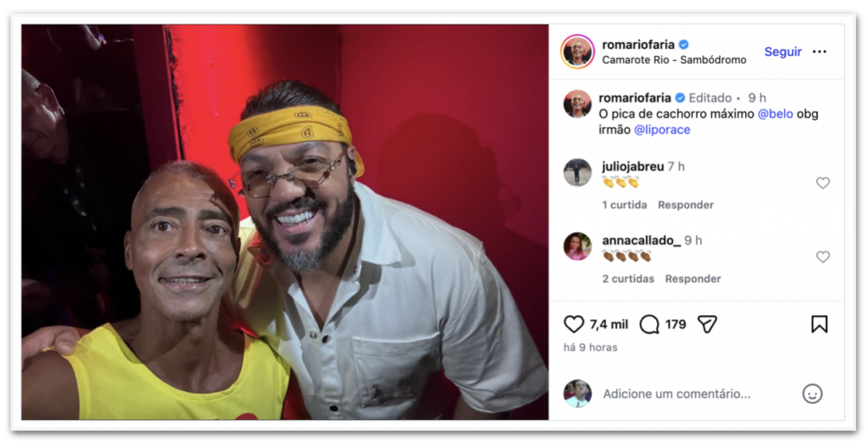View the 7,4 mil likes count

(x=609, y=324)
